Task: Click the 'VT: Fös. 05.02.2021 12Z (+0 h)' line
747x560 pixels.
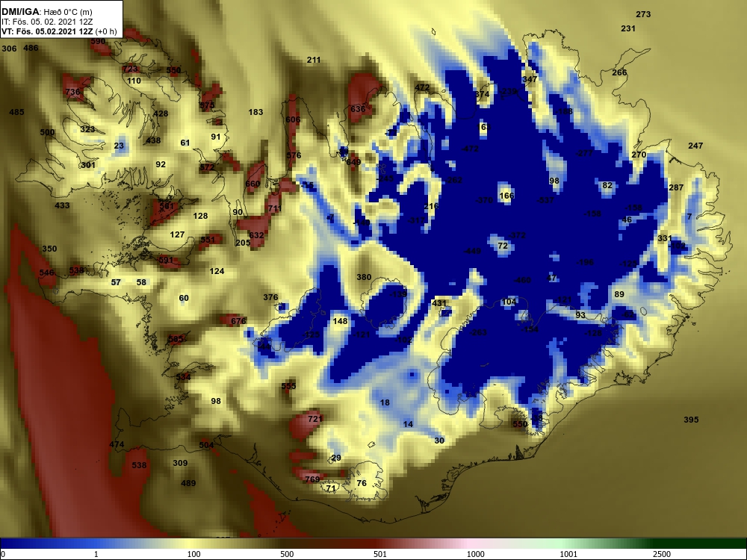Action: [59, 32]
